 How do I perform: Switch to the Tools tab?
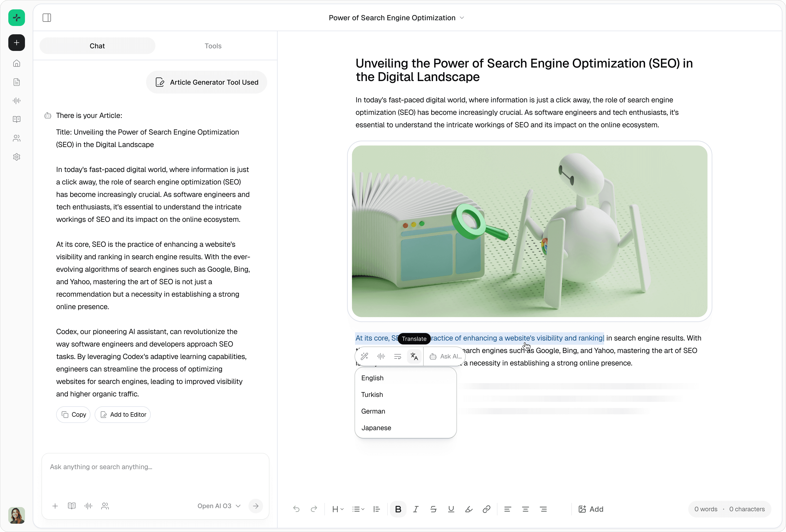coord(213,46)
